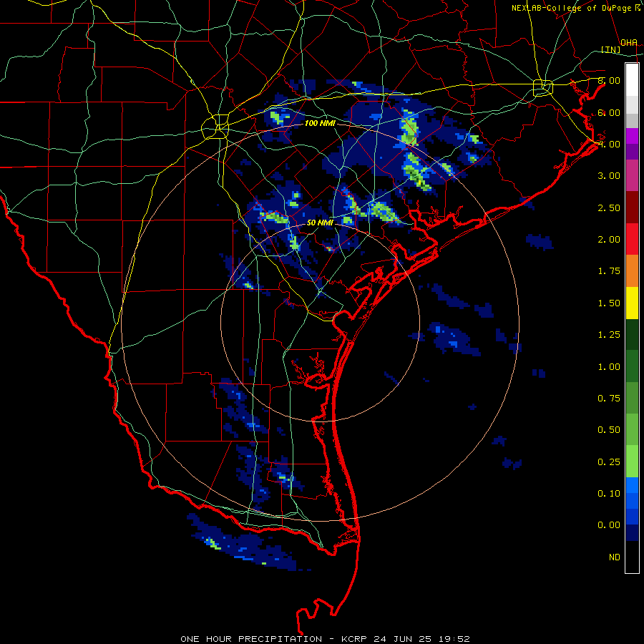The height and width of the screenshot is (644, 644).
Task: Click the 1.50 scale value
Action: [x=609, y=303]
